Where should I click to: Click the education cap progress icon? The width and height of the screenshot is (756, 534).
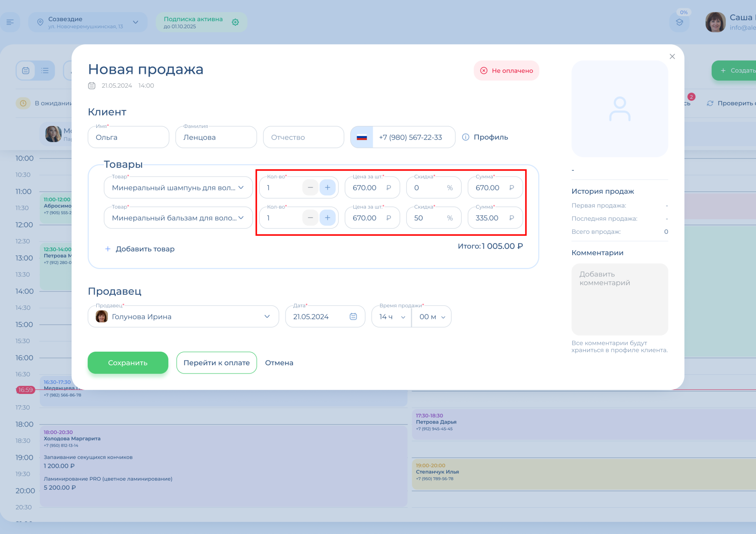pyautogui.click(x=679, y=23)
